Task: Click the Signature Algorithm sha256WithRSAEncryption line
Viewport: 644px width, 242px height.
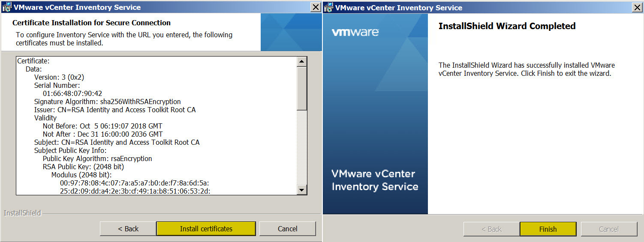Action: coord(108,102)
